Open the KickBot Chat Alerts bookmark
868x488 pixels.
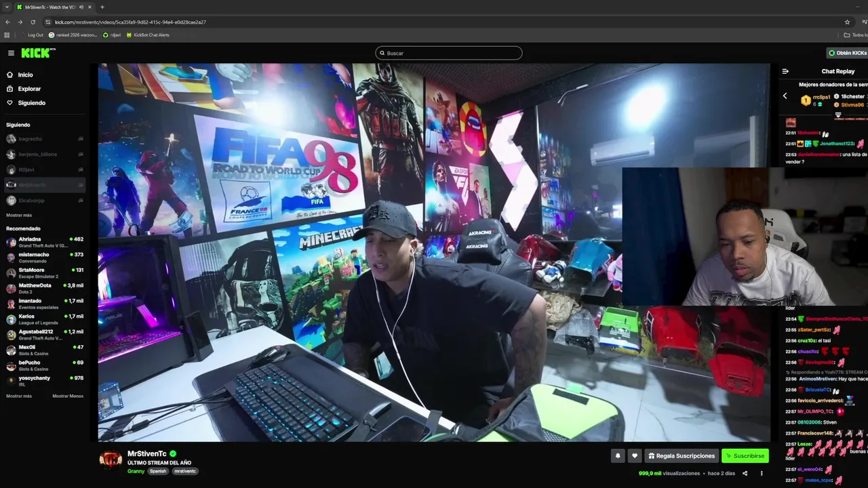click(x=147, y=35)
